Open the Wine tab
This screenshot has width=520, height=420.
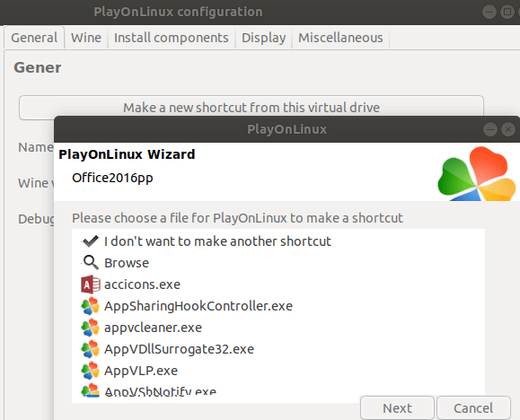tap(86, 38)
